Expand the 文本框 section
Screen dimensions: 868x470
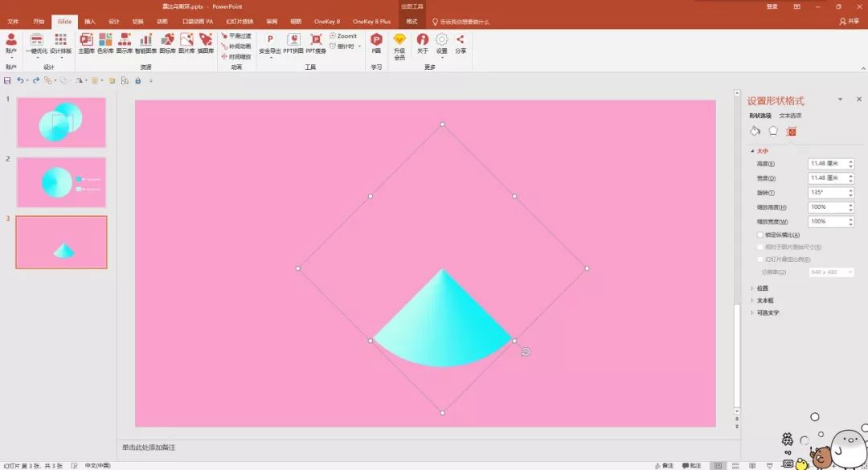pyautogui.click(x=764, y=300)
